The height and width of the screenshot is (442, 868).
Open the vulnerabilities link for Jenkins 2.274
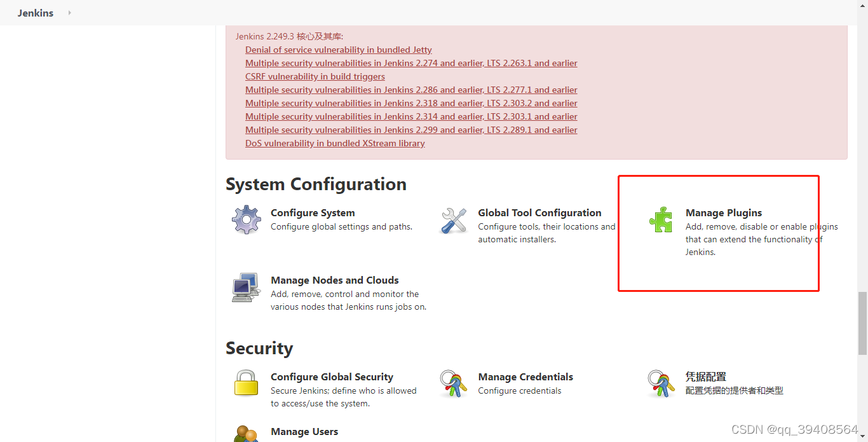point(411,63)
